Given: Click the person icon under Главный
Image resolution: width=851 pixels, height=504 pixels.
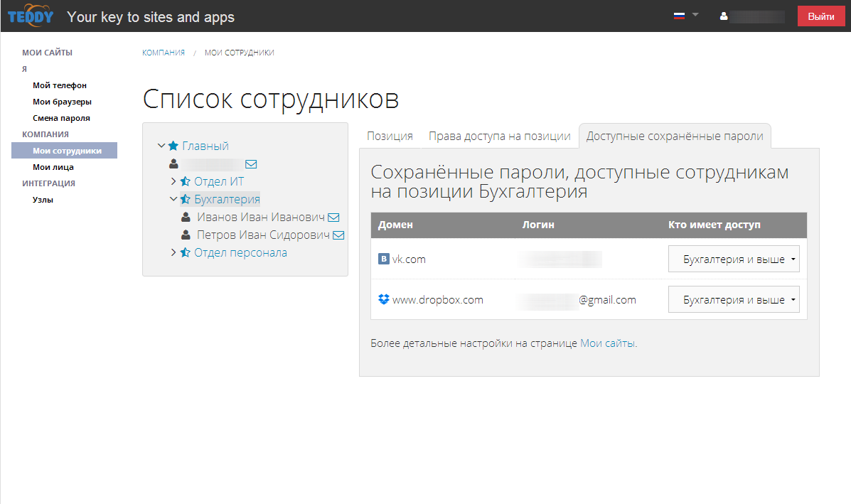Looking at the screenshot, I should 173,163.
